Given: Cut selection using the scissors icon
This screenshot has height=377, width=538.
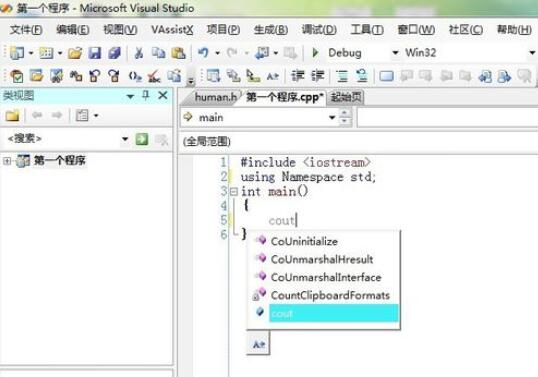Looking at the screenshot, I should click(139, 53).
